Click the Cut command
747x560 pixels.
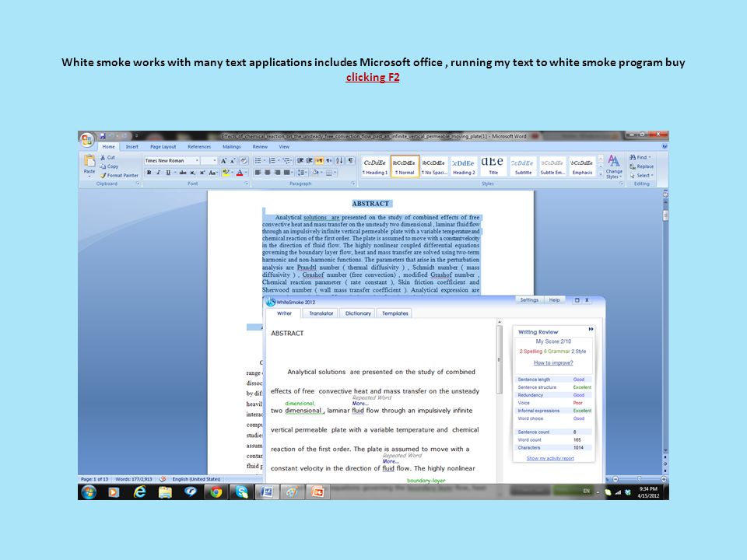107,157
